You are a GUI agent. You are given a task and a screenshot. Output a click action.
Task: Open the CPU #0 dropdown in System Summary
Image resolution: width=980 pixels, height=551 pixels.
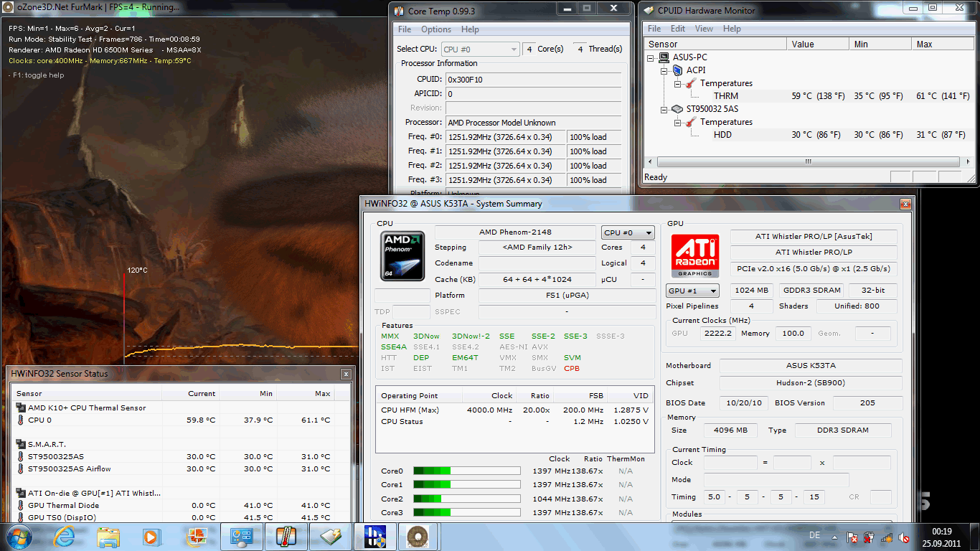click(628, 232)
